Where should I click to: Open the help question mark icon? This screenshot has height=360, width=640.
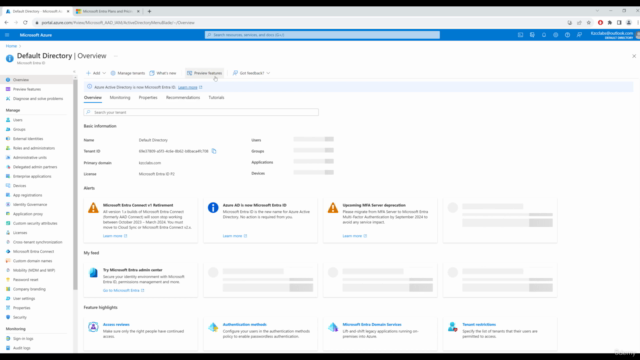point(567,35)
